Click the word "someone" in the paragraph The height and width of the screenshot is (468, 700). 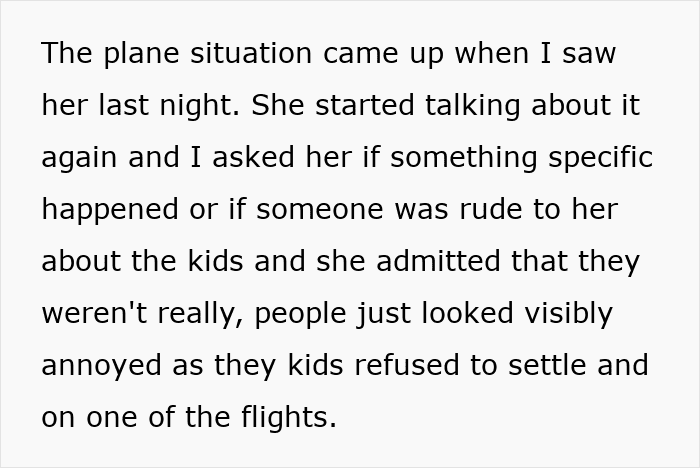click(320, 209)
